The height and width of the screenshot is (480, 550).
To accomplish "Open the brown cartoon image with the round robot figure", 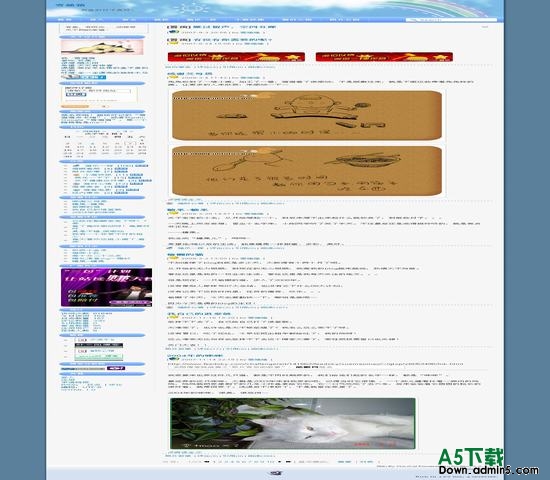I will point(307,115).
